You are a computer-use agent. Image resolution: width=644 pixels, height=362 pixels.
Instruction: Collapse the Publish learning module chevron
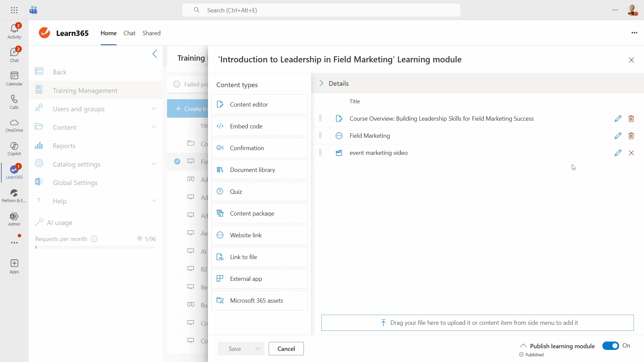(x=523, y=346)
